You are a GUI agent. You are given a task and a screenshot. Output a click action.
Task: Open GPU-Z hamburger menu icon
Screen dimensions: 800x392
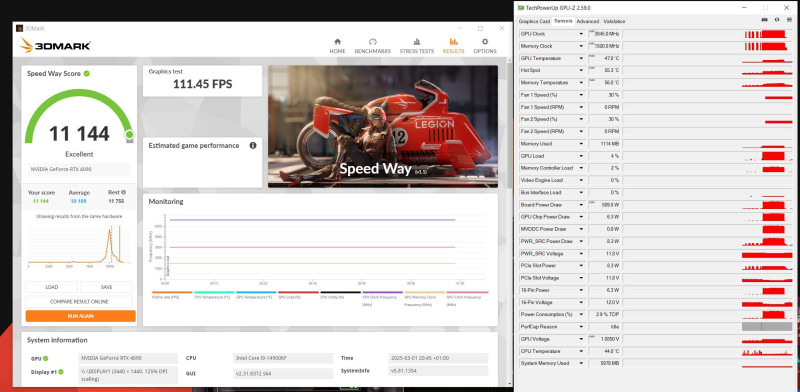(x=790, y=20)
